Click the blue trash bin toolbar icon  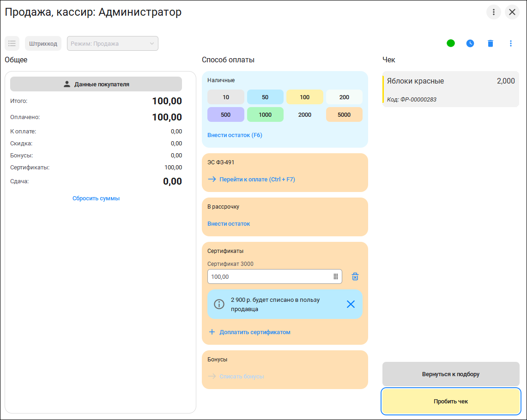(x=491, y=43)
